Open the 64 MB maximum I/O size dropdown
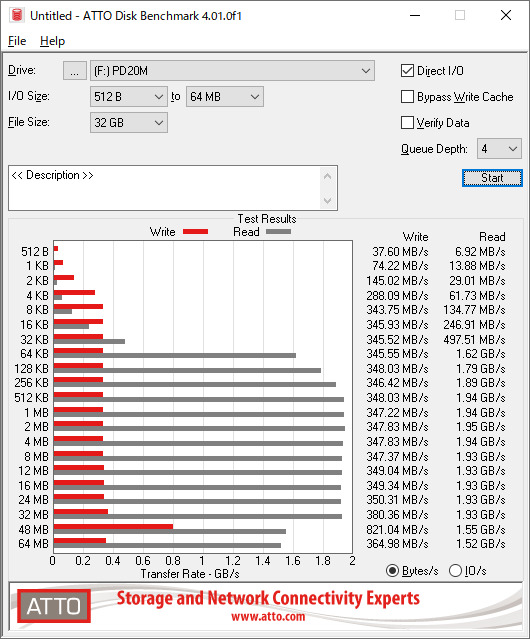Viewport: 530px width, 639px height. pos(225,97)
